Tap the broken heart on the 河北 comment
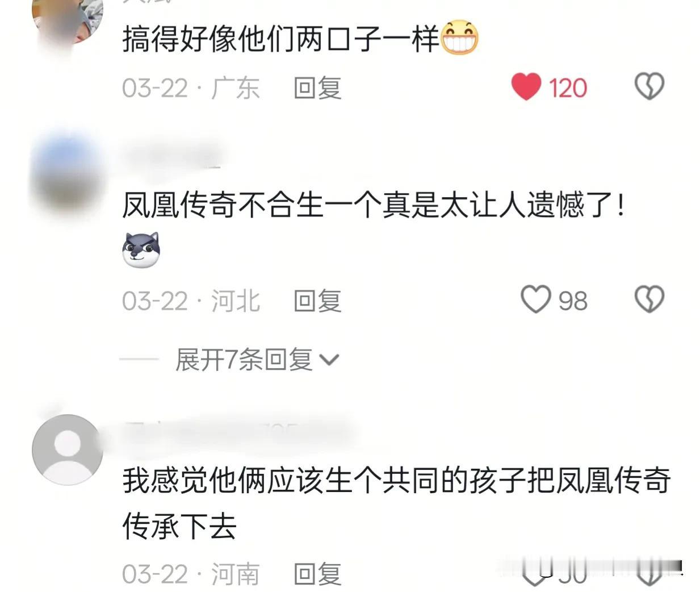 pyautogui.click(x=649, y=299)
